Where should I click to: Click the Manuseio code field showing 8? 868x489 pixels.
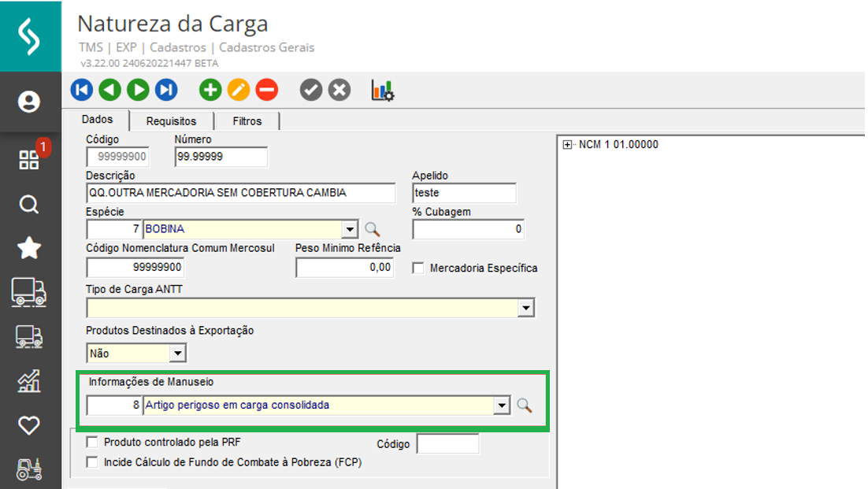pos(114,406)
